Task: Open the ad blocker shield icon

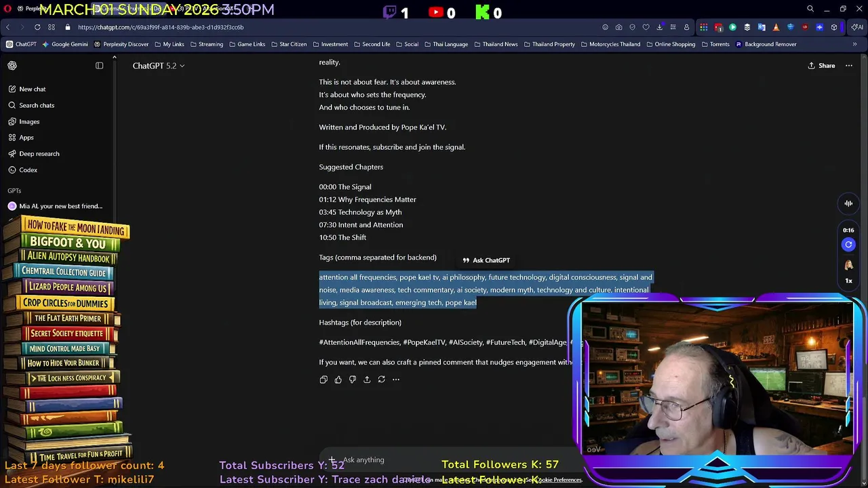Action: [632, 27]
